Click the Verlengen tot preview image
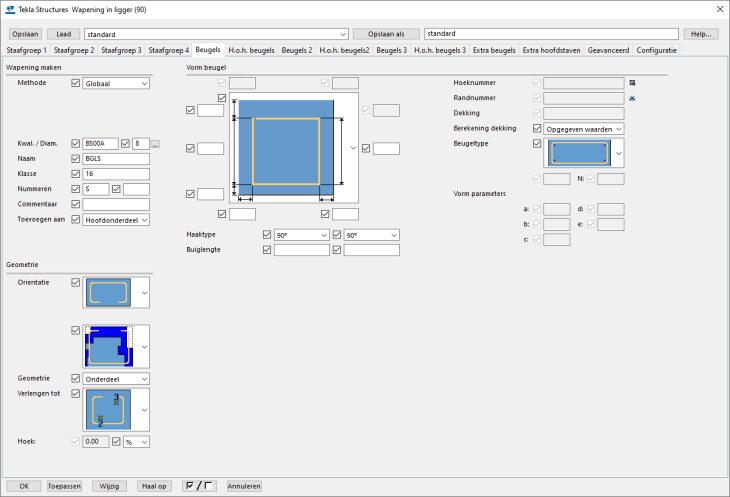The image size is (730, 497). click(110, 409)
